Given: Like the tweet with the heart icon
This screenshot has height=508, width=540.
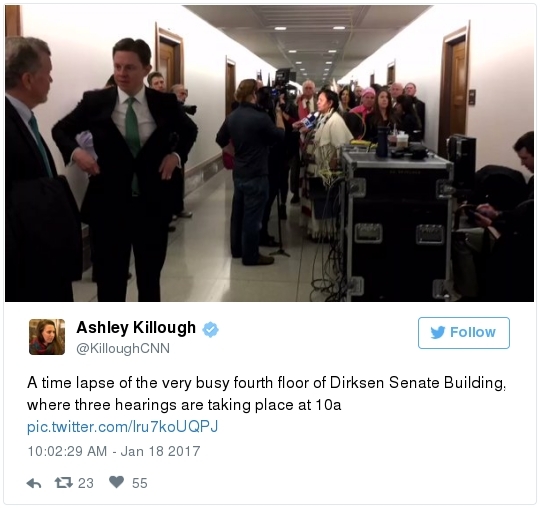Looking at the screenshot, I should [116, 482].
